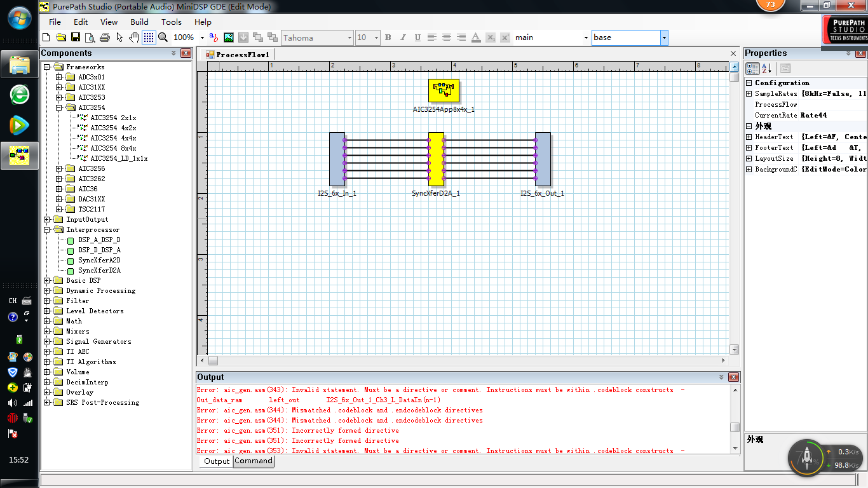
Task: Close the Components panel
Action: pos(186,53)
